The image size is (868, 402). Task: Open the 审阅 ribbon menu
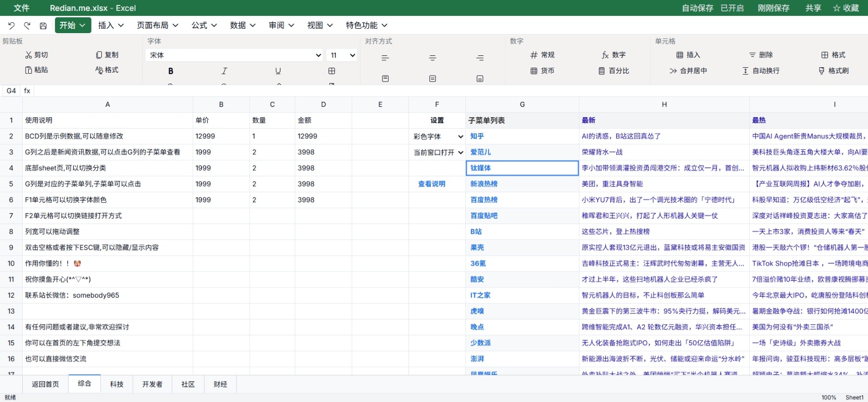click(x=281, y=25)
